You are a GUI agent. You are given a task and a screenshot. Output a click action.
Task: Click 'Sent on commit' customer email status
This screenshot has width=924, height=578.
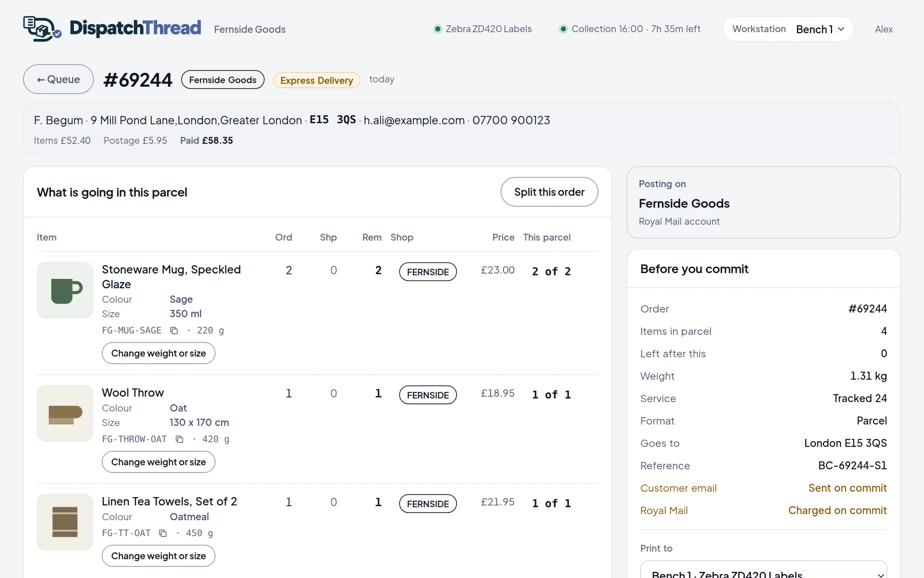[847, 488]
